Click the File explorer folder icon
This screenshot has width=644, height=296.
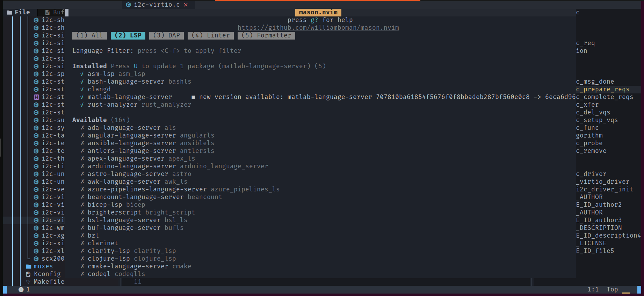click(x=9, y=13)
